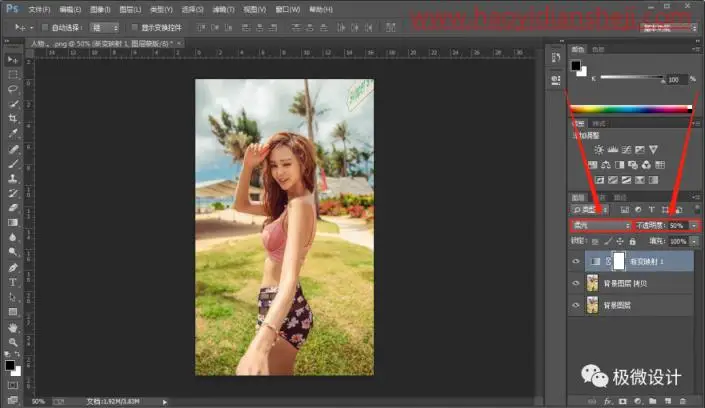Create a new group folder
The height and width of the screenshot is (408, 705).
[653, 401]
